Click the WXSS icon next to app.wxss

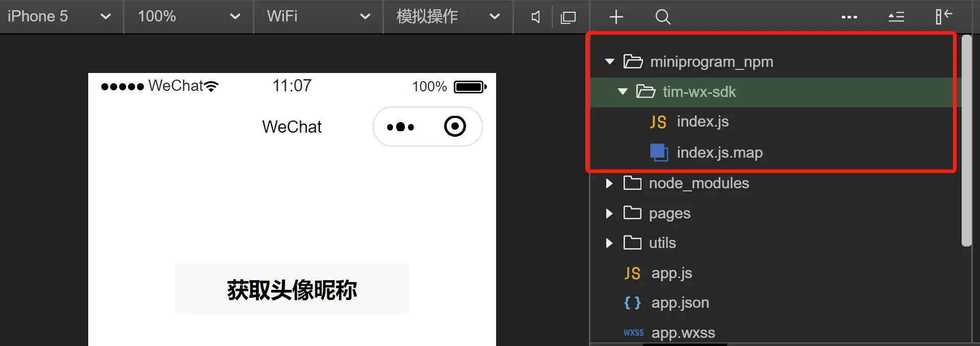pyautogui.click(x=633, y=333)
